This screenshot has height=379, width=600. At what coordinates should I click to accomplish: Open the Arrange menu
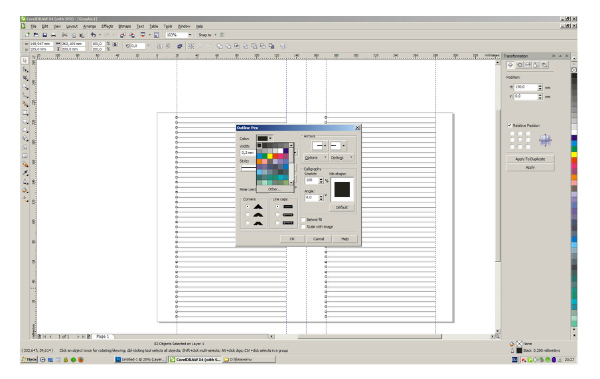[90, 26]
